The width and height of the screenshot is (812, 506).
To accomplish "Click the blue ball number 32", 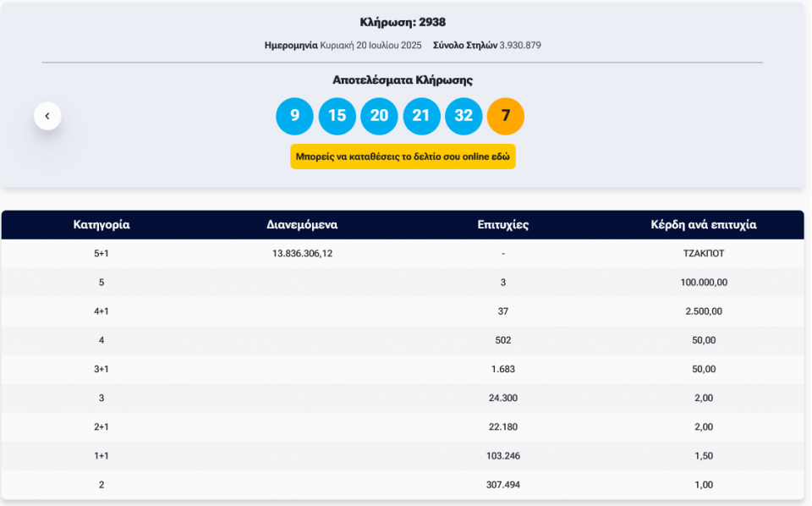I will click(x=464, y=116).
